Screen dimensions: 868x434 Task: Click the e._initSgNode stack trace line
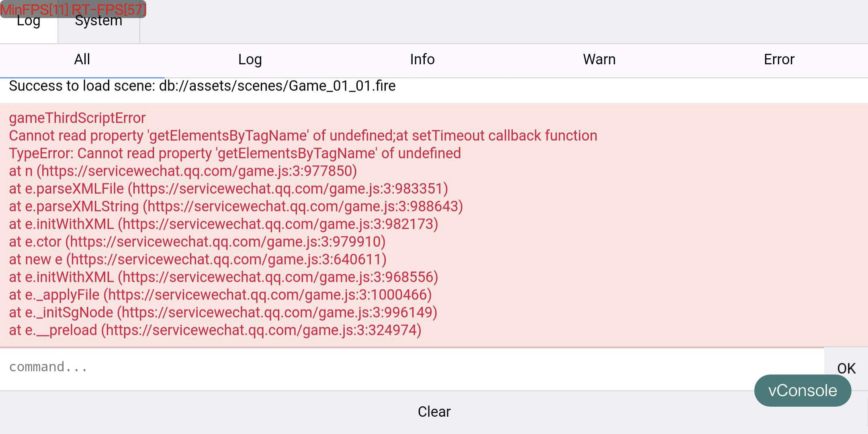223,313
